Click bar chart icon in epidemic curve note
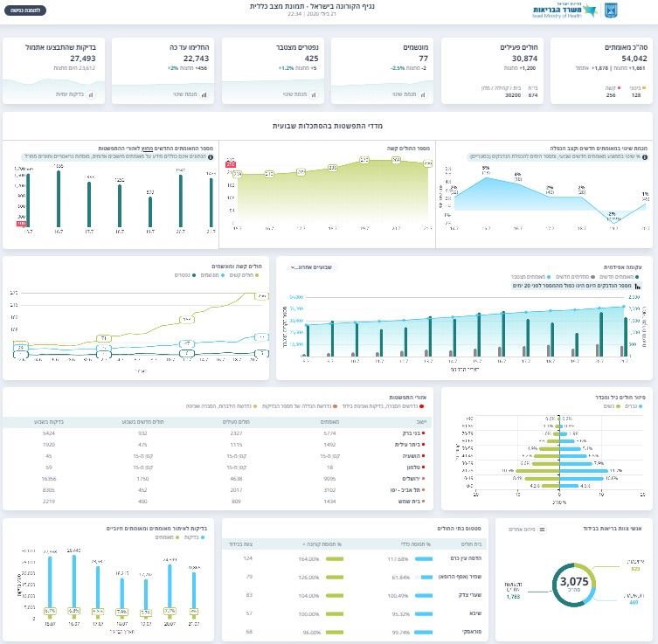658x644 pixels. (638, 286)
